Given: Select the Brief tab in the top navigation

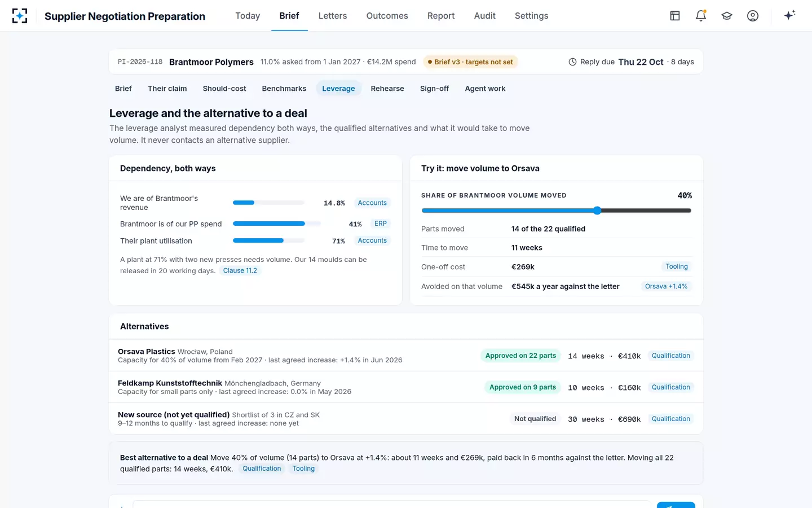Looking at the screenshot, I should pos(289,16).
